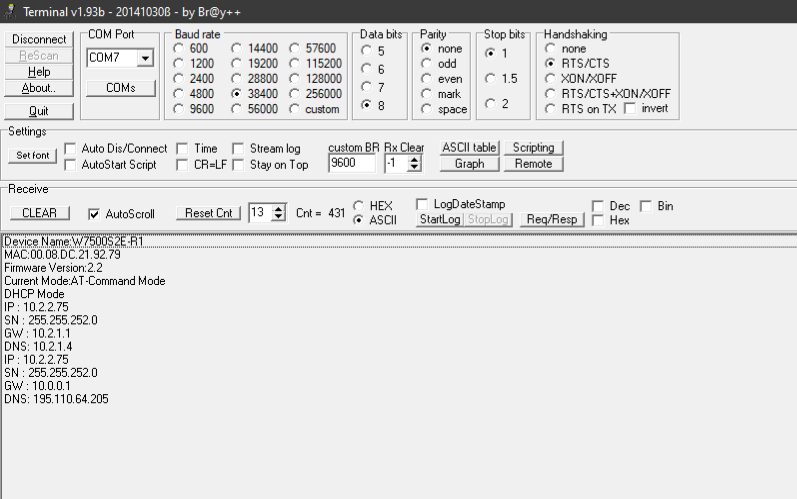Select baud rate 1200

coord(178,64)
